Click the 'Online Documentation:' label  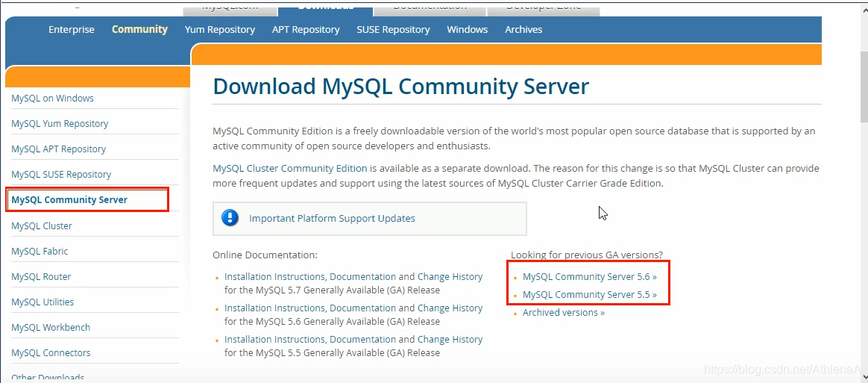click(265, 255)
